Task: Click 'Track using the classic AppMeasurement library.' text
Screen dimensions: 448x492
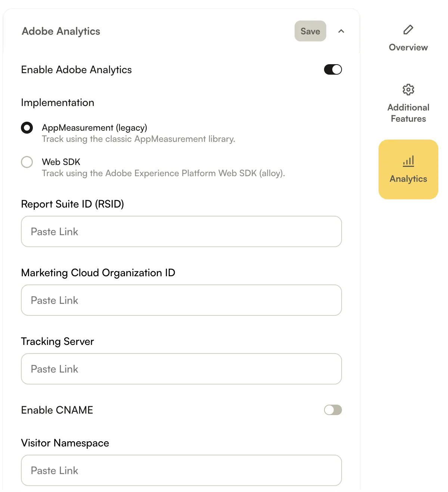Action: click(139, 139)
